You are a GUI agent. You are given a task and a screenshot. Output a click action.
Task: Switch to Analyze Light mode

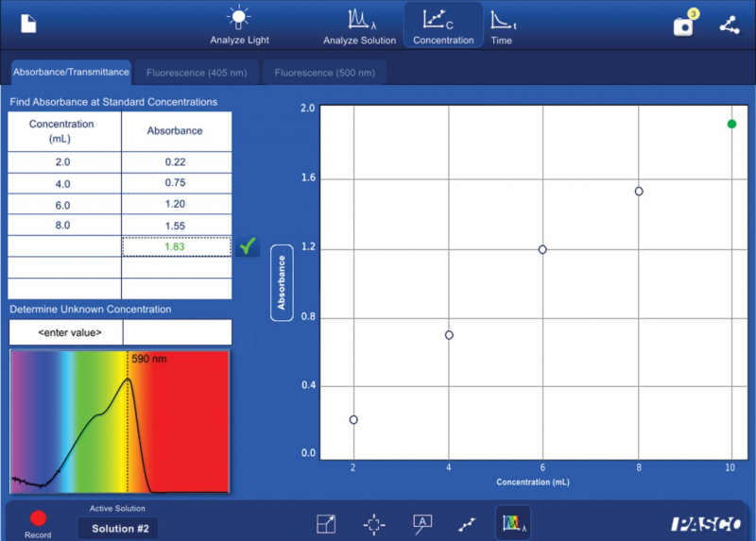click(x=239, y=25)
